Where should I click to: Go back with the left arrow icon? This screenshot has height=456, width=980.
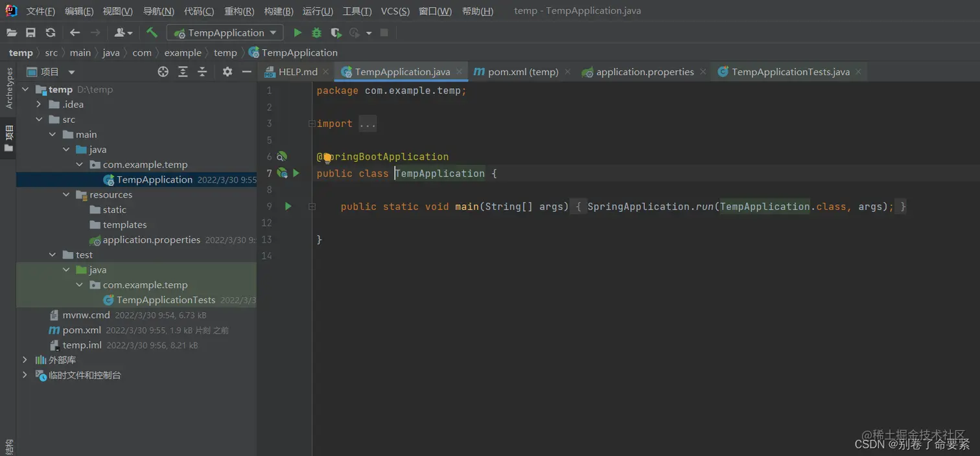click(x=75, y=32)
